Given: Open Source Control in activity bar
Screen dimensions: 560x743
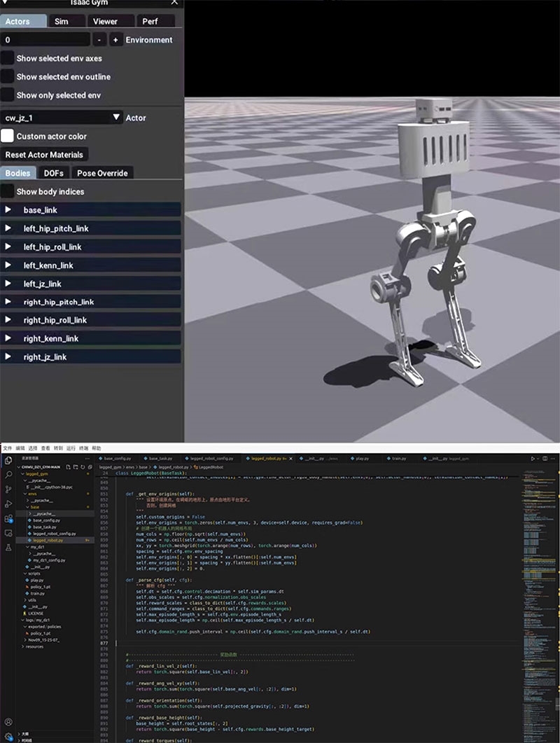Looking at the screenshot, I should click(x=8, y=490).
